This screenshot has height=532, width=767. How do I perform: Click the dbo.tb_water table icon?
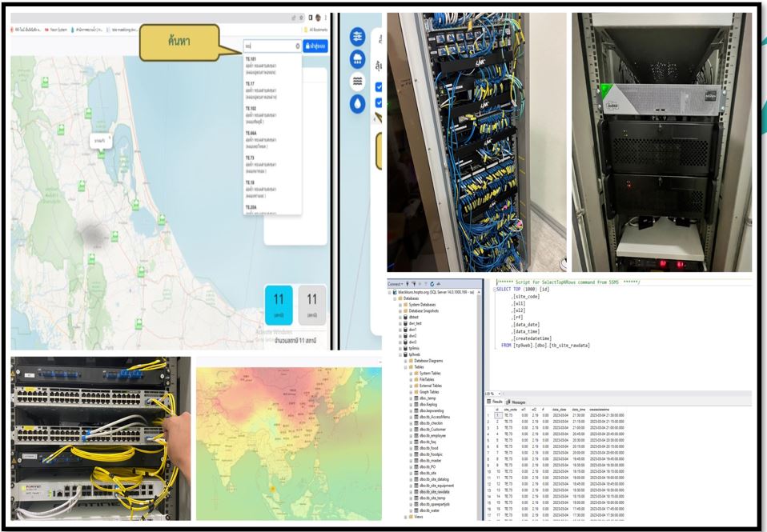pos(416,510)
